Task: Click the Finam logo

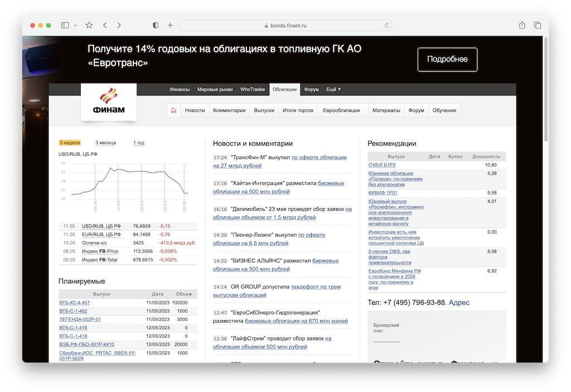Action: pos(109,101)
